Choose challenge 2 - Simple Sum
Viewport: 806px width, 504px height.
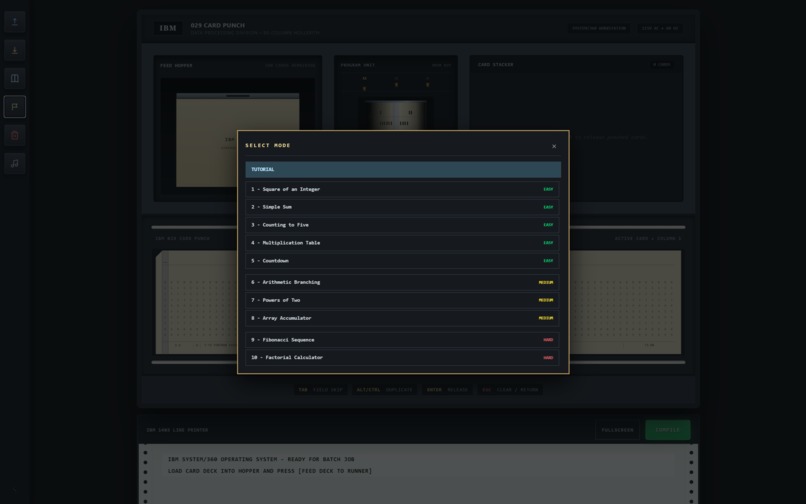402,207
